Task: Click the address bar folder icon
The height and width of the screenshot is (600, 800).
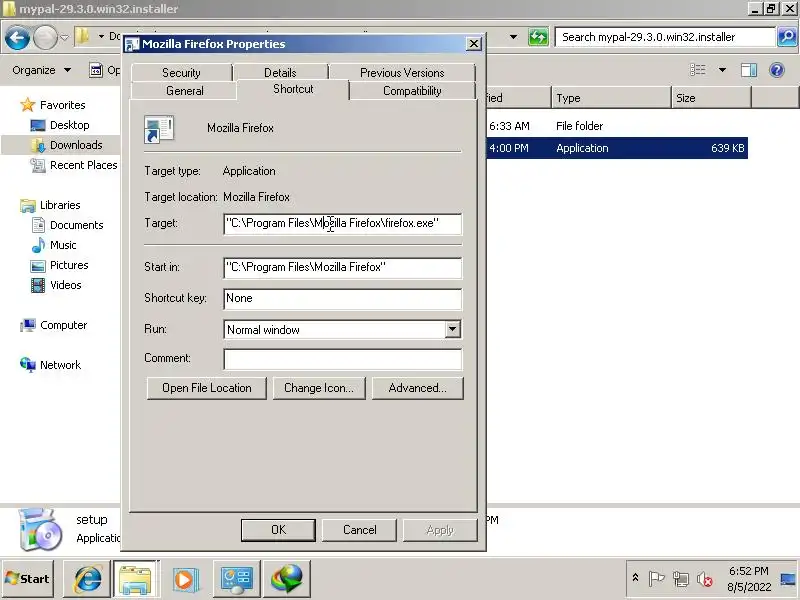Action: pyautogui.click(x=82, y=36)
